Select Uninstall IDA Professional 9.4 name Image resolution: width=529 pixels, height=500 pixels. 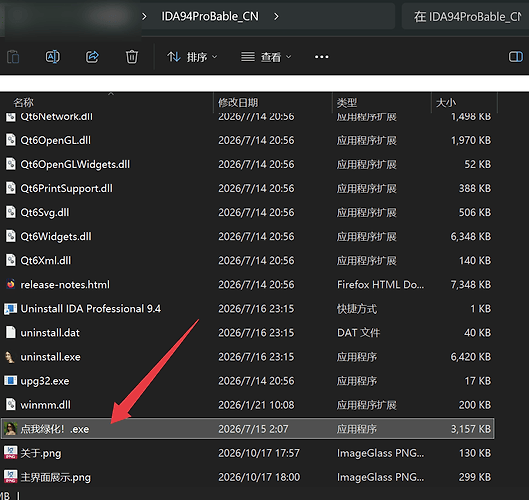[x=91, y=308]
